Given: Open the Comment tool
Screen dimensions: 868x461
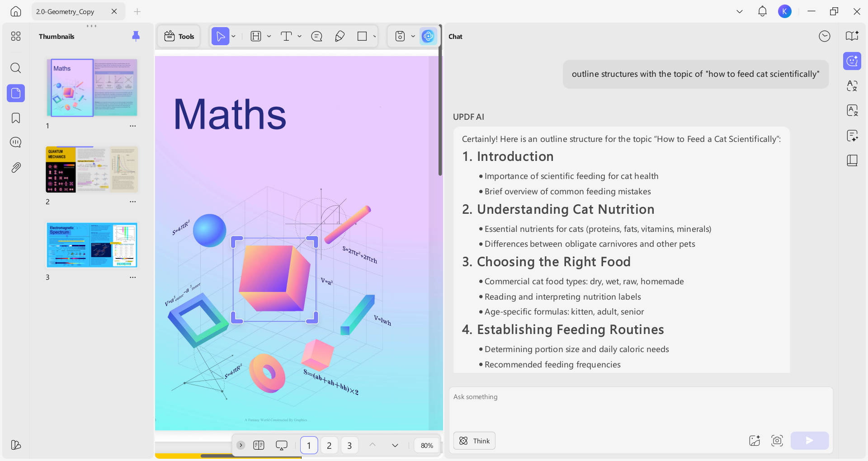Looking at the screenshot, I should (x=316, y=36).
